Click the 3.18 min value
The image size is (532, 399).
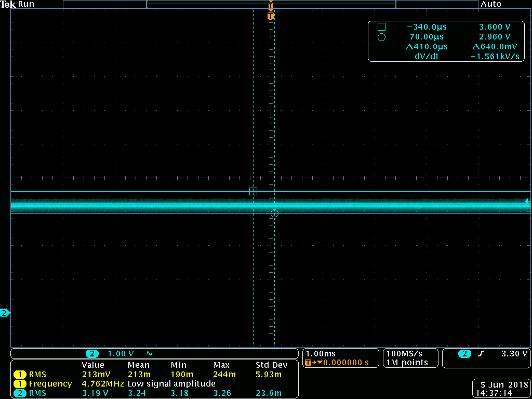coord(180,394)
